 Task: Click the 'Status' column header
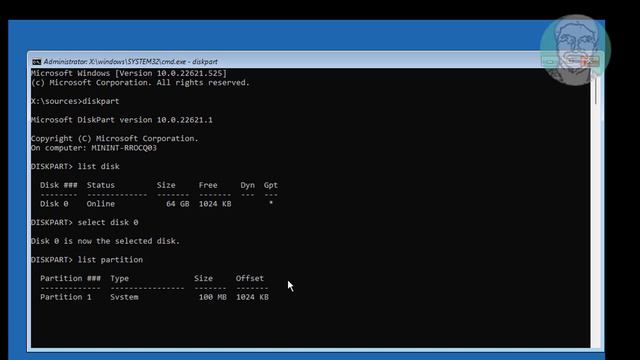[x=101, y=185]
